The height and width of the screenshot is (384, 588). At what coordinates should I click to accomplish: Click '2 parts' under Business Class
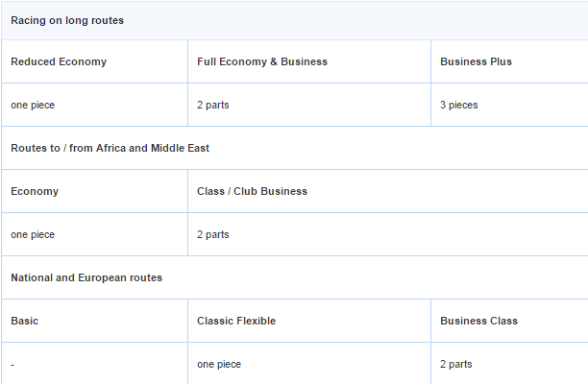click(456, 364)
